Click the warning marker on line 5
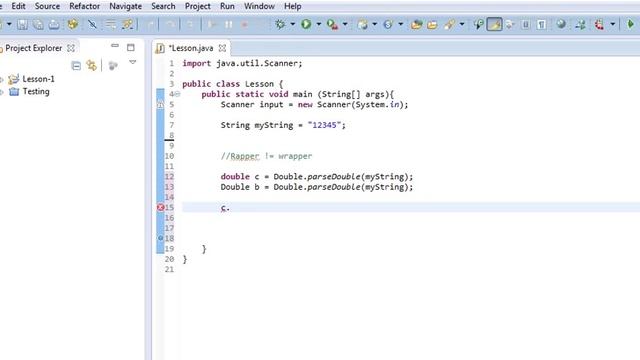This screenshot has height=360, width=640. coord(160,104)
